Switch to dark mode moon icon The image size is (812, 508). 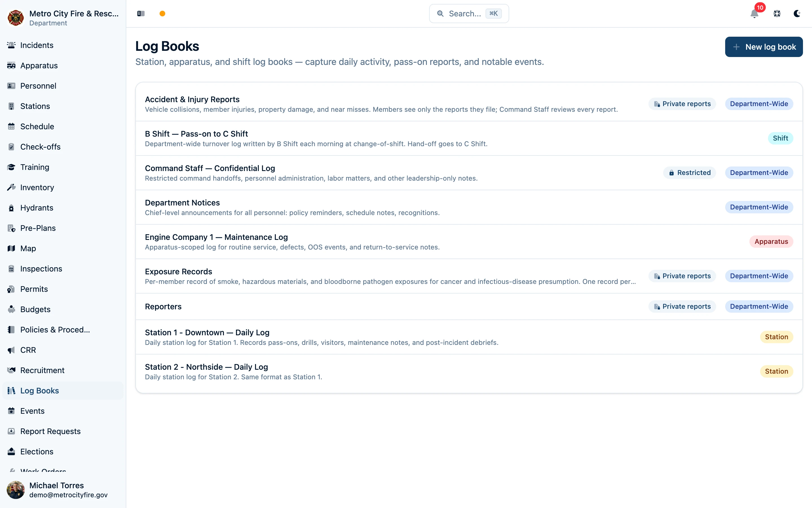point(797,14)
